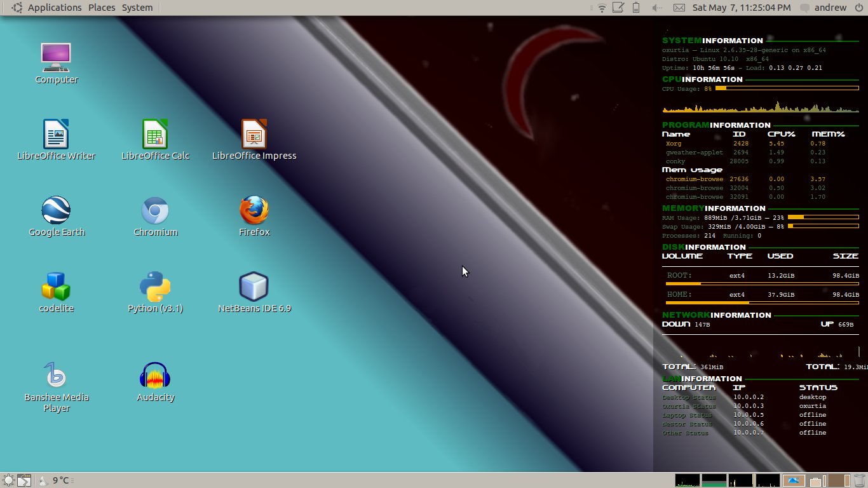Select the Chromium desktop icon
This screenshot has width=868, height=488.
(x=156, y=216)
